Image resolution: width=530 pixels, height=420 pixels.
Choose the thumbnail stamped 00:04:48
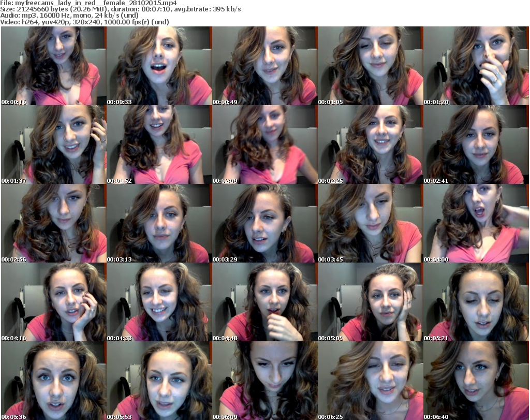coord(264,302)
